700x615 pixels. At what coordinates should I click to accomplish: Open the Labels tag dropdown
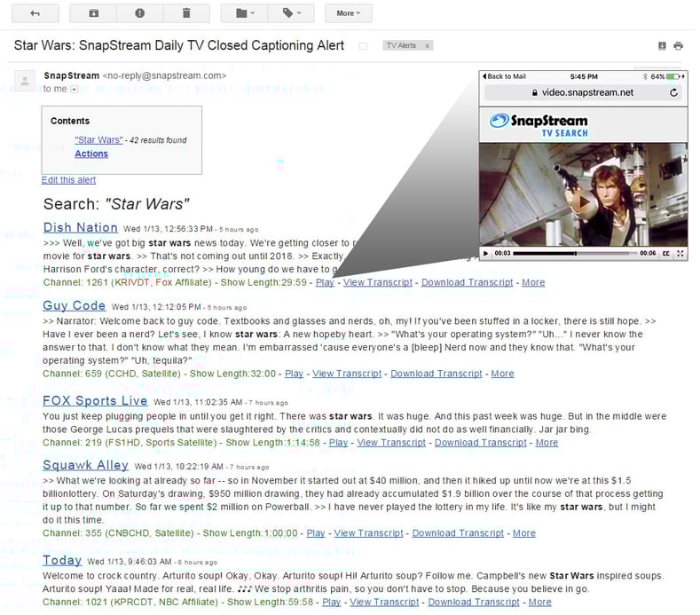tap(291, 13)
